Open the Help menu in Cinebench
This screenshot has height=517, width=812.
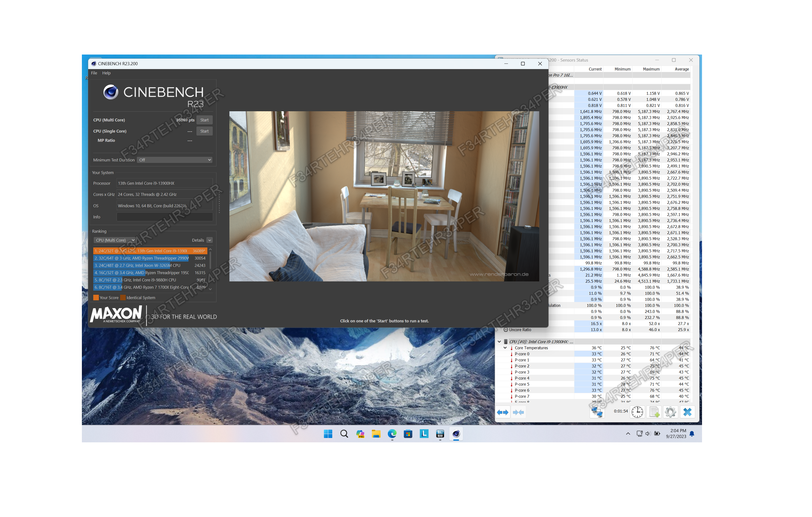106,73
